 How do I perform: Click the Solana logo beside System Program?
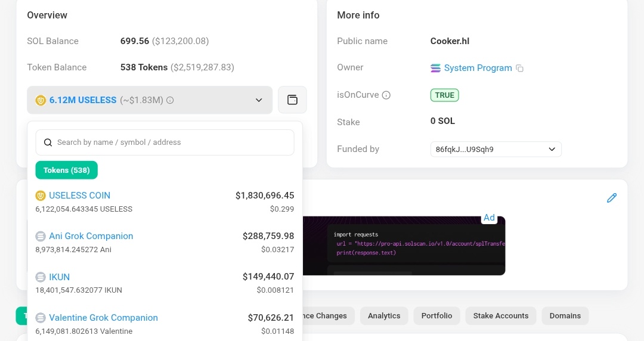(435, 68)
